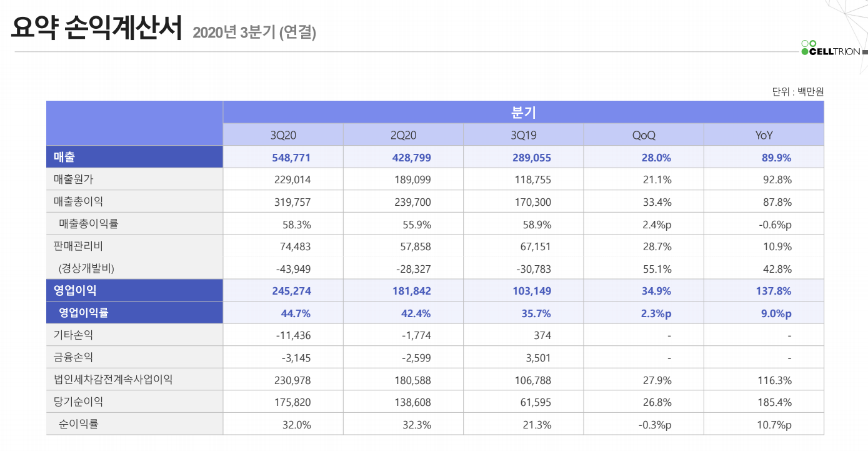Image resolution: width=868 pixels, height=451 pixels.
Task: Click the slide title 요약 손익계산서
Action: pyautogui.click(x=95, y=28)
